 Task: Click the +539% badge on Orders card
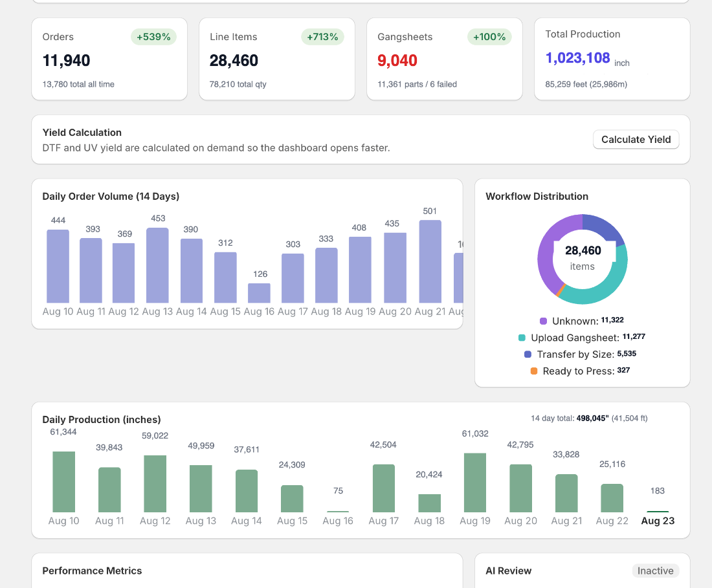(x=153, y=37)
